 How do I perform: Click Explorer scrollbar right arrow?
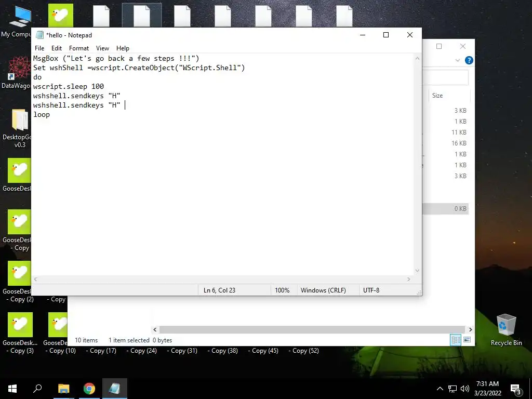470,329
